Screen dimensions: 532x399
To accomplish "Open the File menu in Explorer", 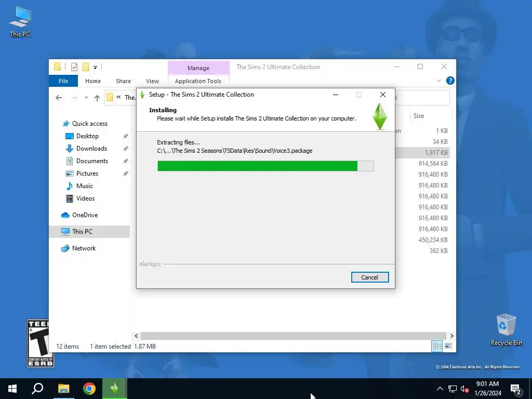I will tap(63, 81).
